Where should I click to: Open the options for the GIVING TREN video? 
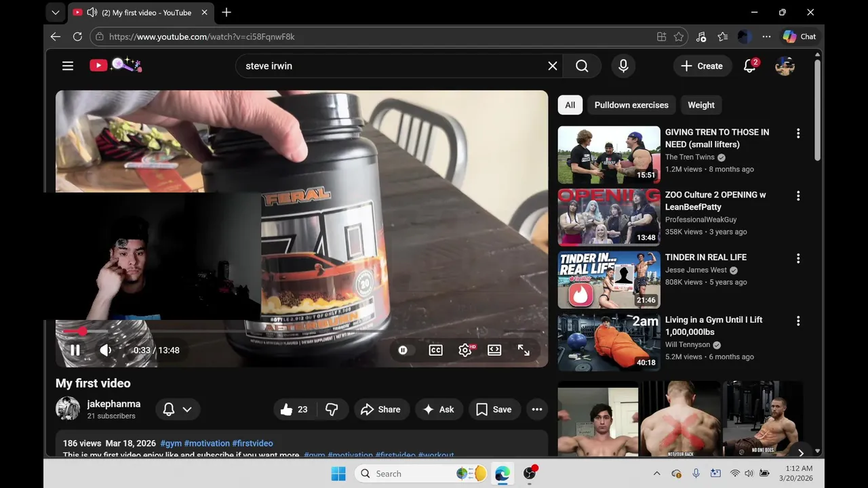pos(798,134)
